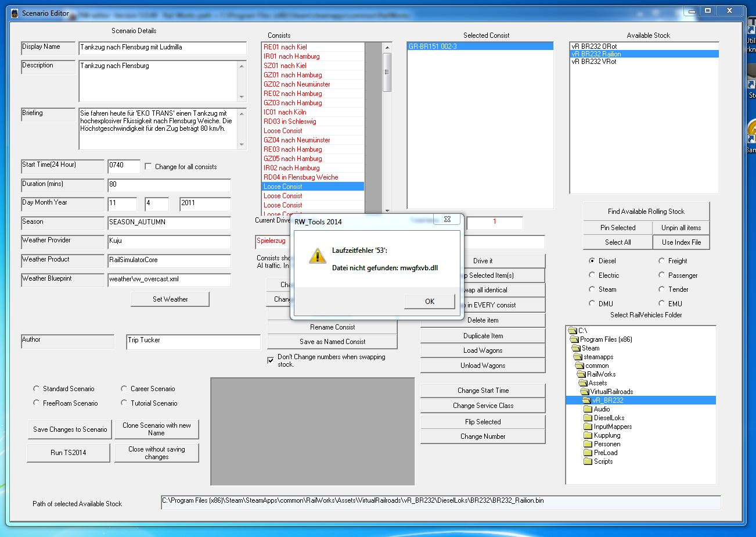Pick vR BR232 VRot from Available Stock
The height and width of the screenshot is (537, 756).
tap(593, 62)
